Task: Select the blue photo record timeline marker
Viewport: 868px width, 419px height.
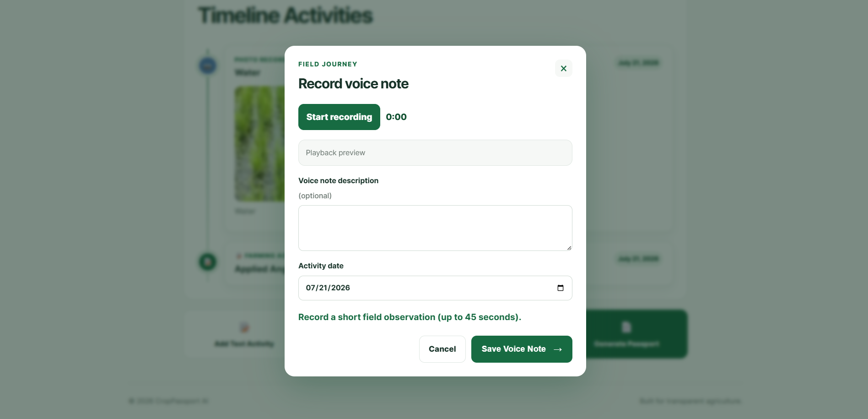Action: pyautogui.click(x=208, y=65)
